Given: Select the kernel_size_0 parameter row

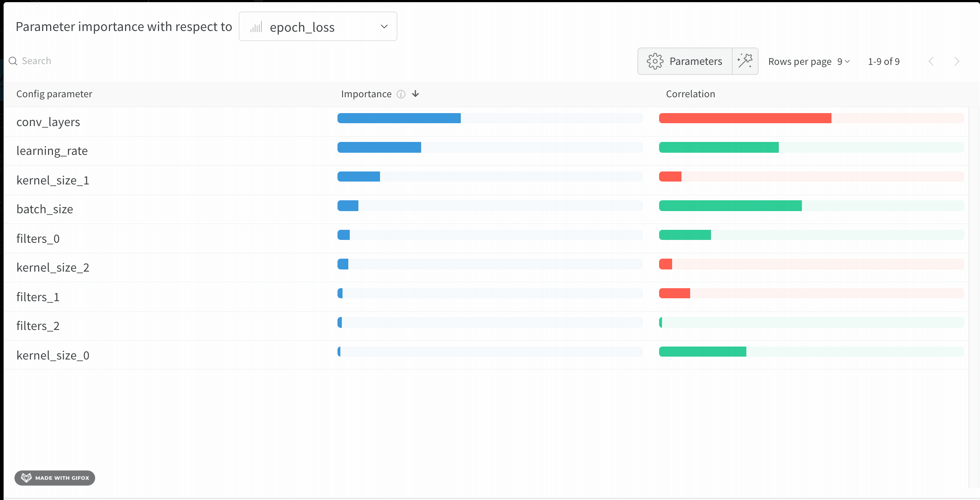Looking at the screenshot, I should tap(53, 355).
